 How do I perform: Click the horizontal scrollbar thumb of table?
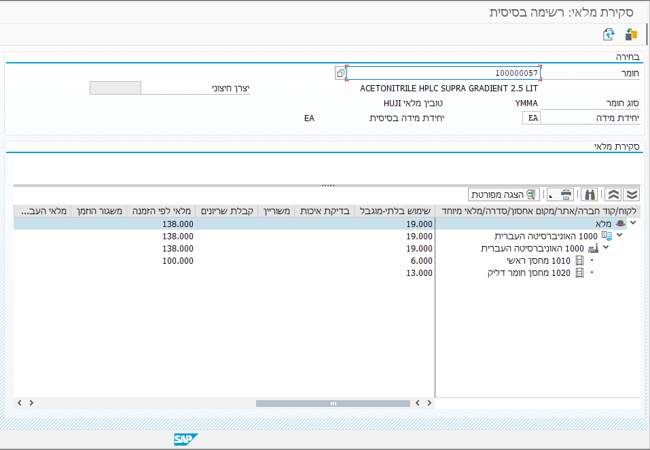(333, 403)
